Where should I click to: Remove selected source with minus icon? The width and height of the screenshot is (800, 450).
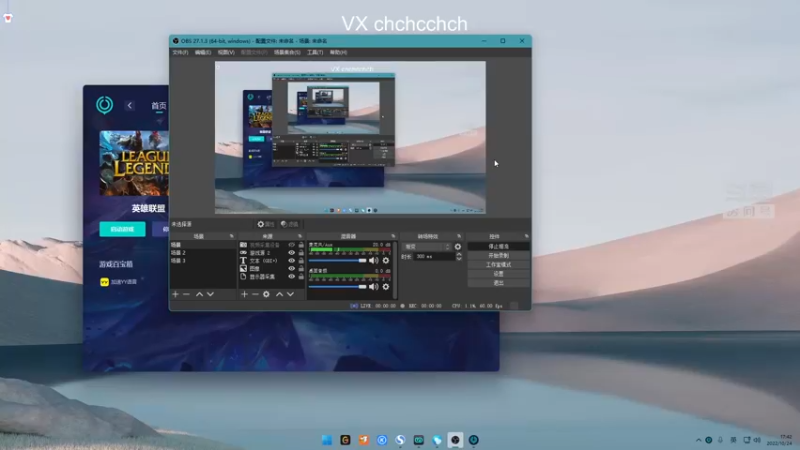coord(255,294)
